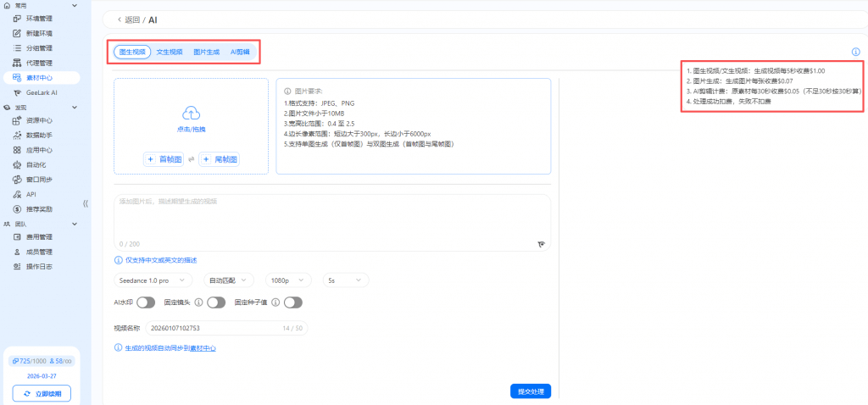Open GeeLark AI from the sidebar
This screenshot has width=868, height=405.
(x=42, y=92)
